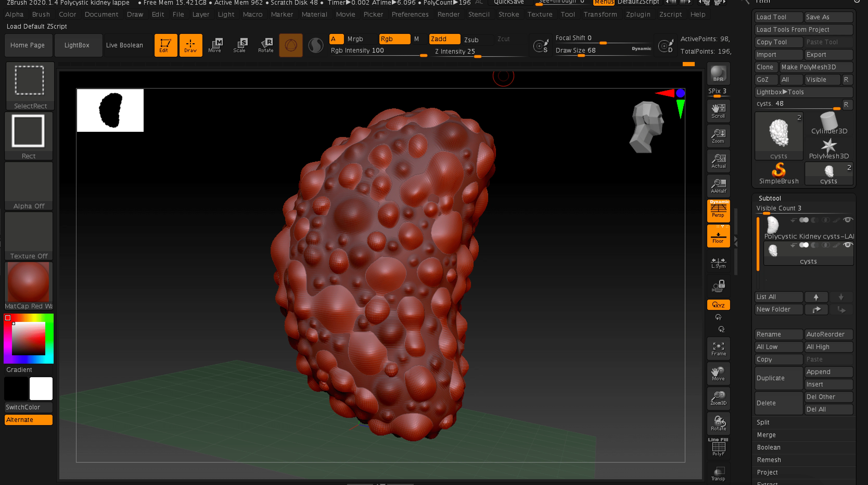This screenshot has height=485, width=868.
Task: Click the Zoom3D navigation icon
Action: click(x=718, y=399)
